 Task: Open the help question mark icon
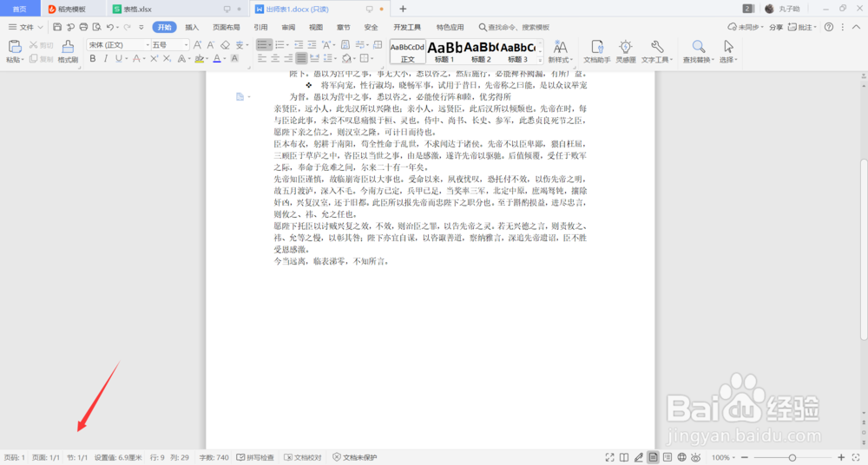pyautogui.click(x=829, y=27)
